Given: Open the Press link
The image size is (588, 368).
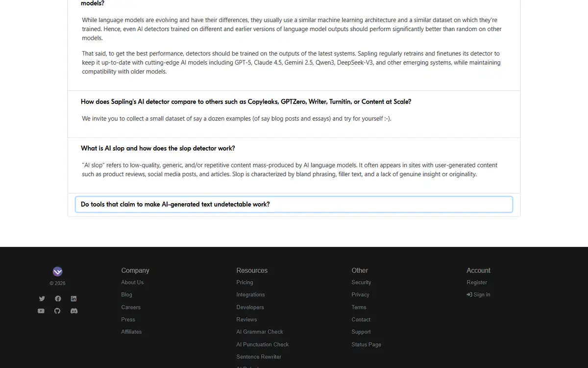Looking at the screenshot, I should point(128,319).
